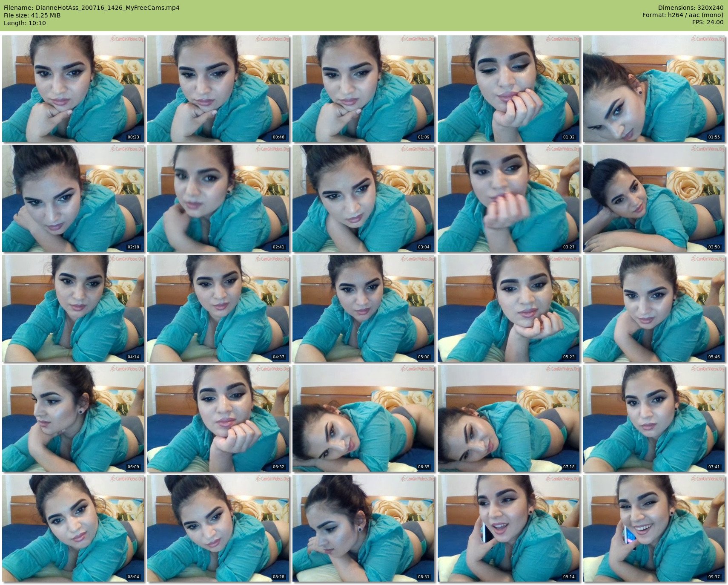This screenshot has width=728, height=585.
Task: Click the 'Dimensions: 320x240' text
Action: pos(691,8)
